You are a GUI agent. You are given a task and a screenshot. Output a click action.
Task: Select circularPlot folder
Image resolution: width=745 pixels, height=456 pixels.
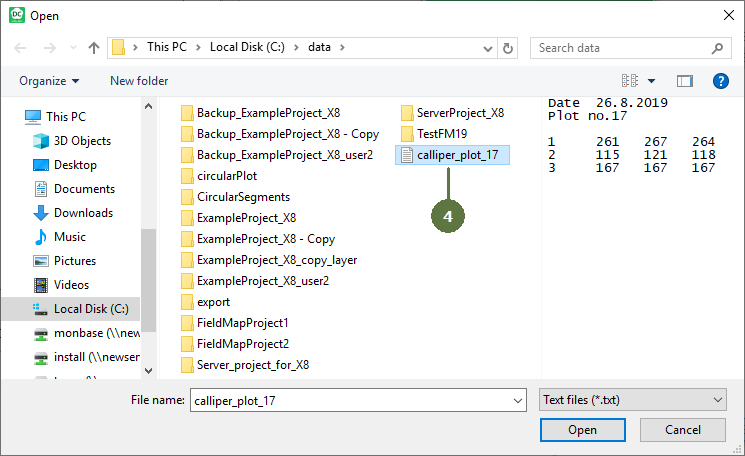tap(219, 176)
